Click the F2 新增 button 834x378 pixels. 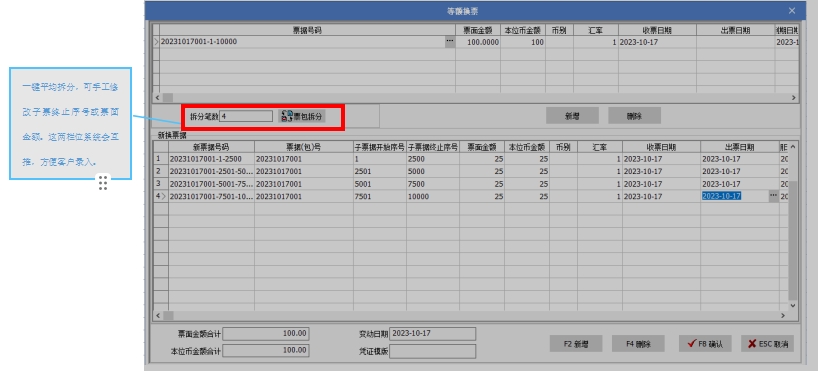576,343
